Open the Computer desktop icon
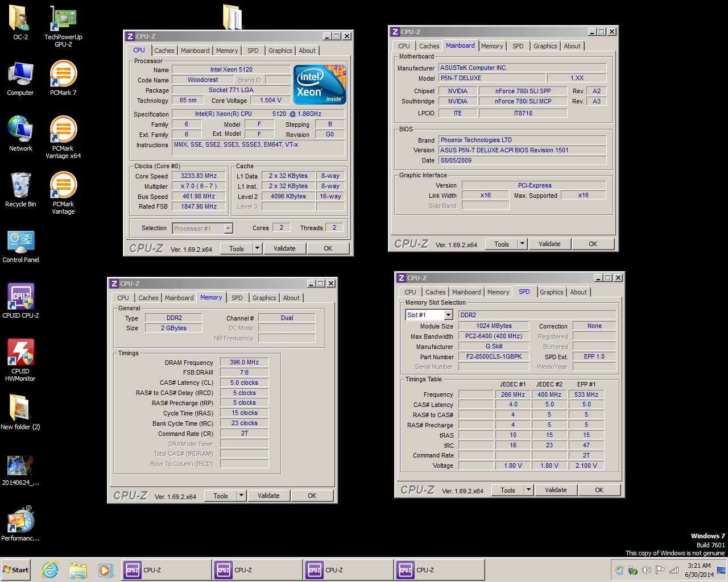Image resolution: width=728 pixels, height=582 pixels. pos(20,78)
